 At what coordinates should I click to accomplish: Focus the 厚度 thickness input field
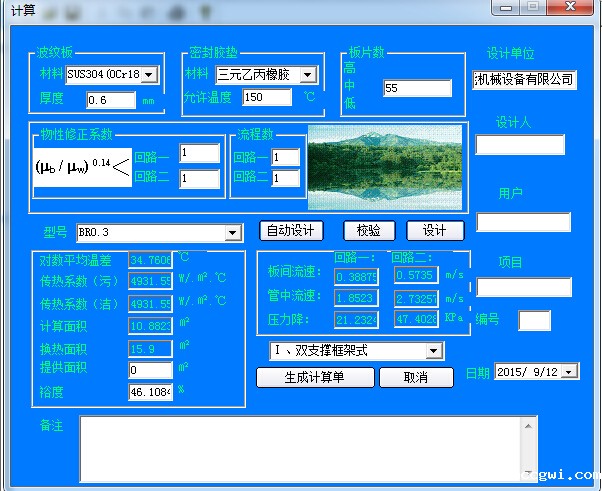(x=110, y=100)
